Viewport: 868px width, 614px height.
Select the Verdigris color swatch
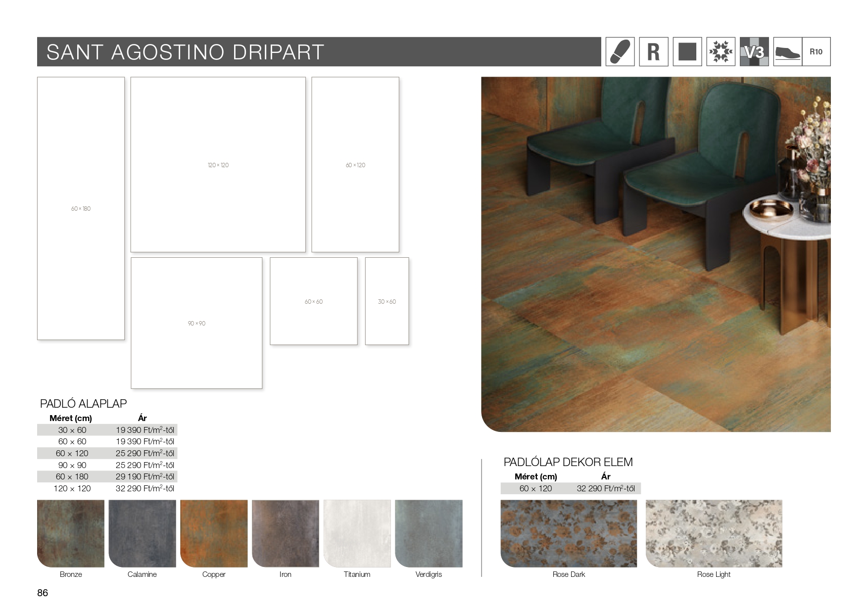point(429,533)
